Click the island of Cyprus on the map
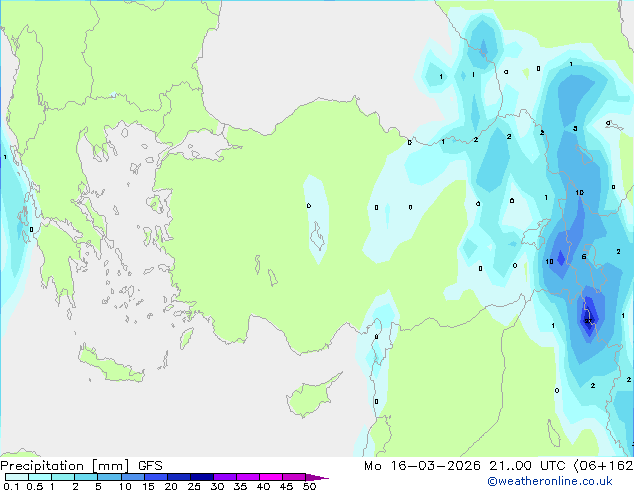 tap(313, 397)
